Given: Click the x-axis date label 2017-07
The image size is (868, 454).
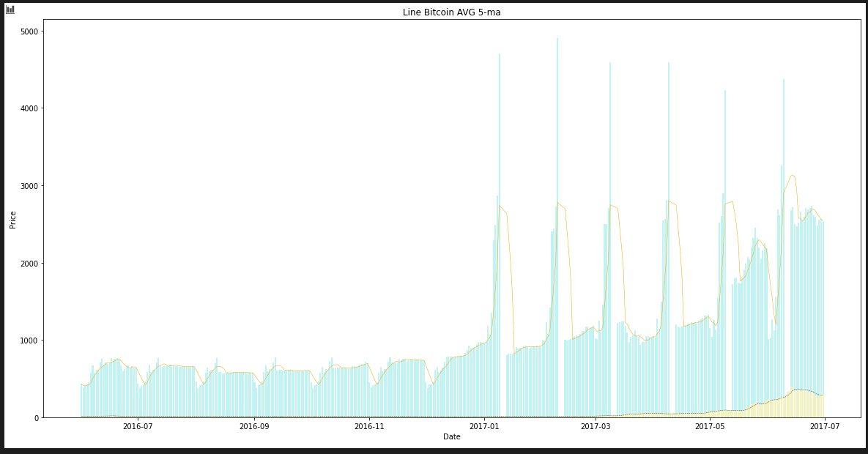Looking at the screenshot, I should click(825, 425).
